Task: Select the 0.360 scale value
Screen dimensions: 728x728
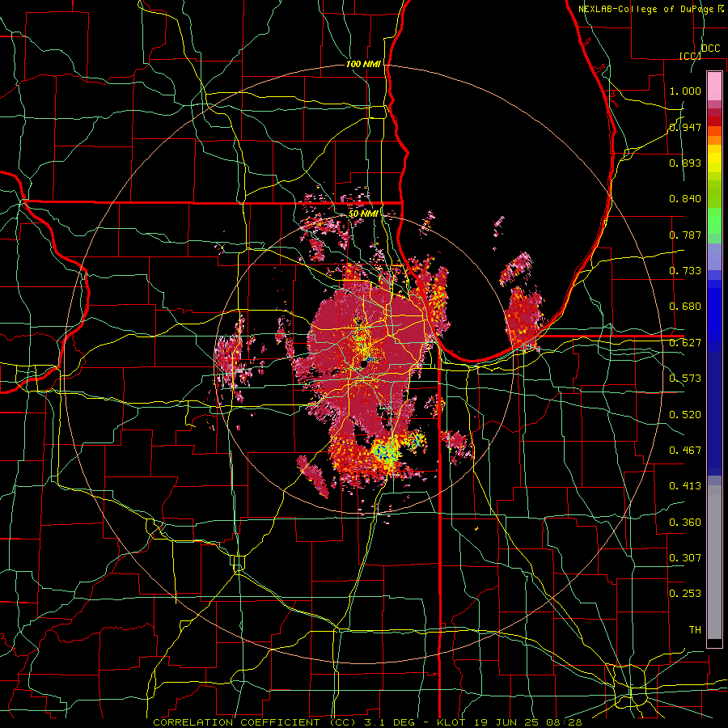Action: tap(685, 523)
